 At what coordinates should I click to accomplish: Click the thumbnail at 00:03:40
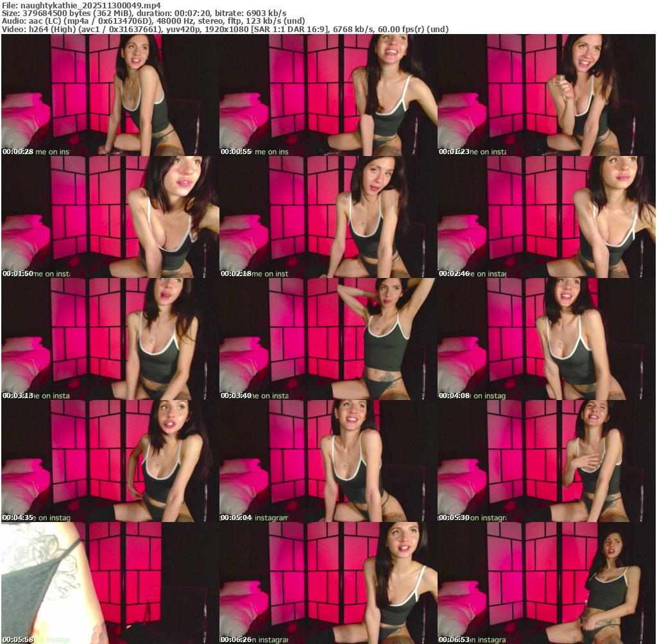pyautogui.click(x=328, y=339)
